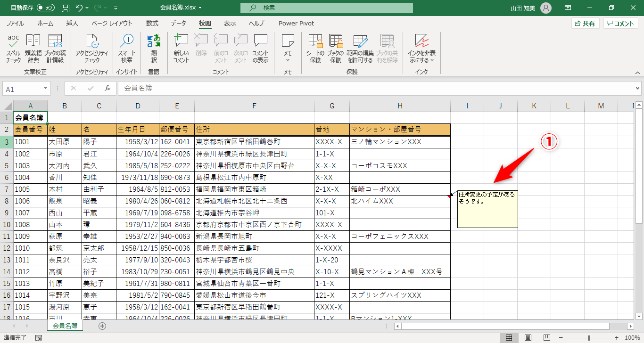Click シートの保護 protect sheet
Image resolution: width=644 pixels, height=343 pixels.
tap(315, 49)
